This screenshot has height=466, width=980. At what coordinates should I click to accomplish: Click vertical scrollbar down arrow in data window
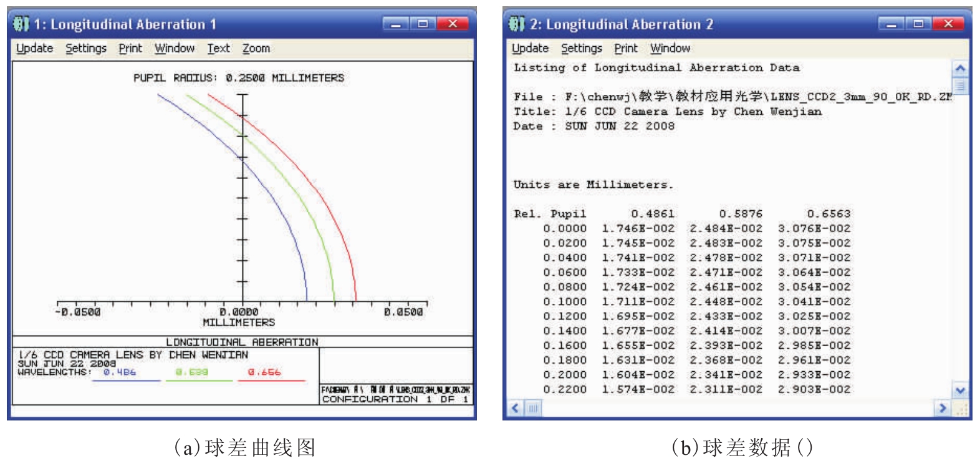coord(960,391)
